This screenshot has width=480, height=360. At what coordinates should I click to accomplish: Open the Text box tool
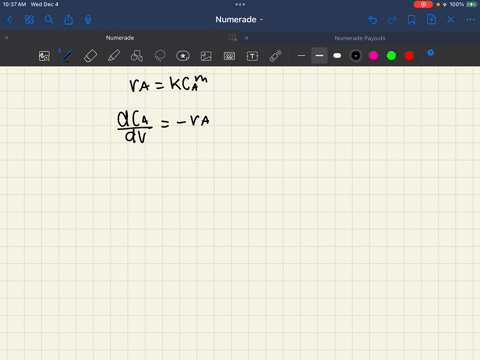[252, 56]
